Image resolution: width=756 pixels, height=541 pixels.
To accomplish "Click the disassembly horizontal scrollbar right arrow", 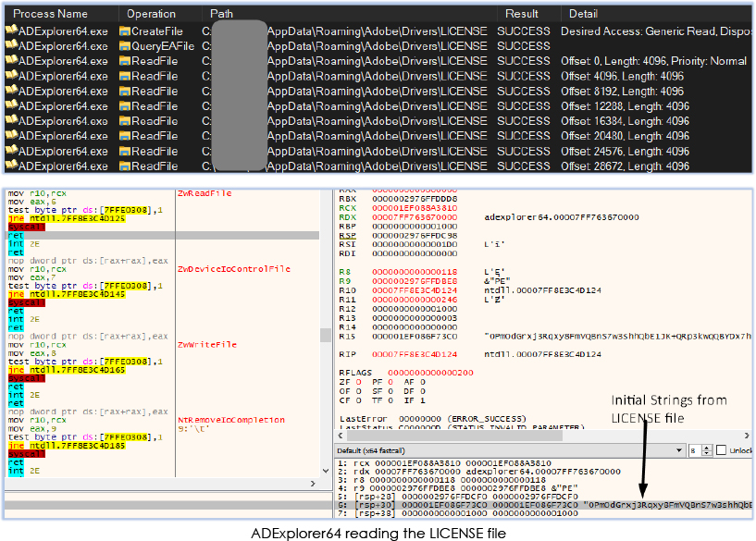I will [313, 483].
